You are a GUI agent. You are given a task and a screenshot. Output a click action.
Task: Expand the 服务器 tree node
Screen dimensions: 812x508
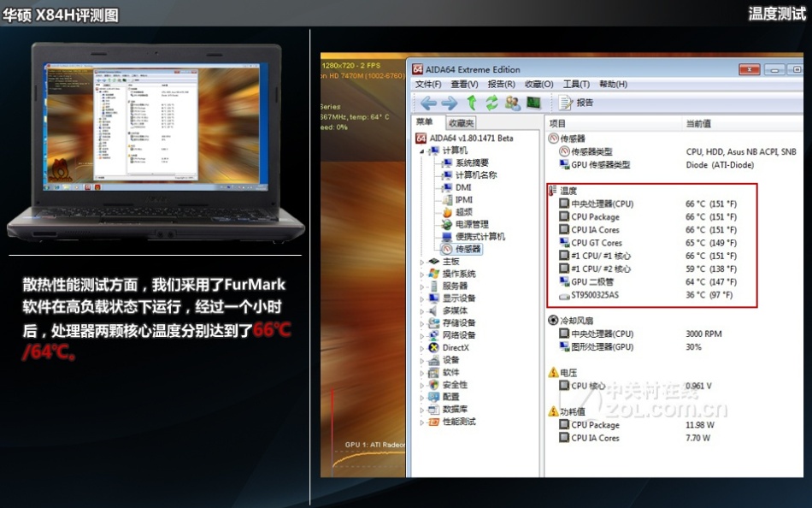tap(422, 286)
